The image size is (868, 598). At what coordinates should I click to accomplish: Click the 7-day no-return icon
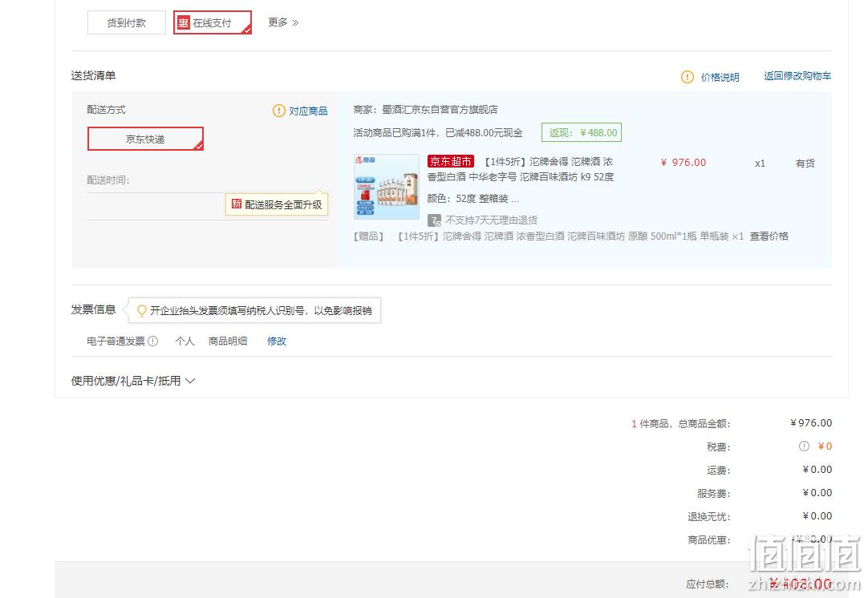point(435,220)
